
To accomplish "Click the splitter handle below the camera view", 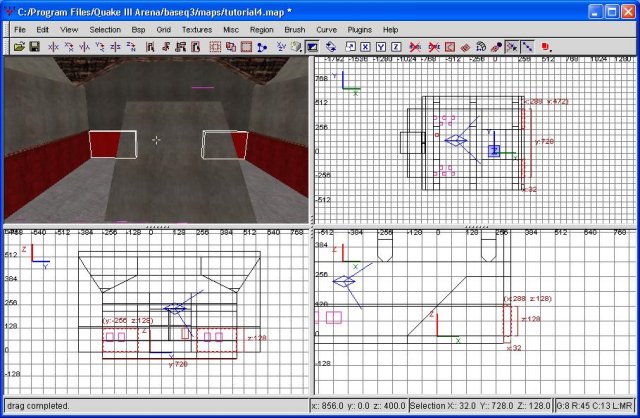I will tap(157, 227).
